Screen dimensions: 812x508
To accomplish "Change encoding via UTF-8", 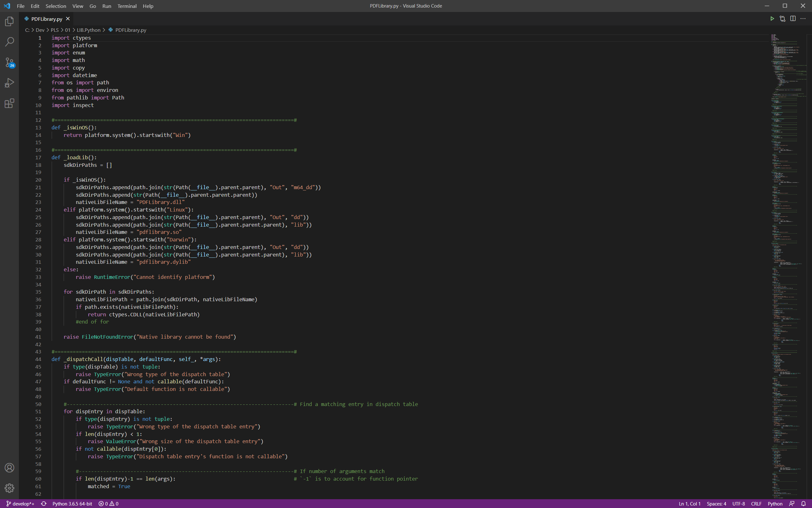I will [x=738, y=504].
